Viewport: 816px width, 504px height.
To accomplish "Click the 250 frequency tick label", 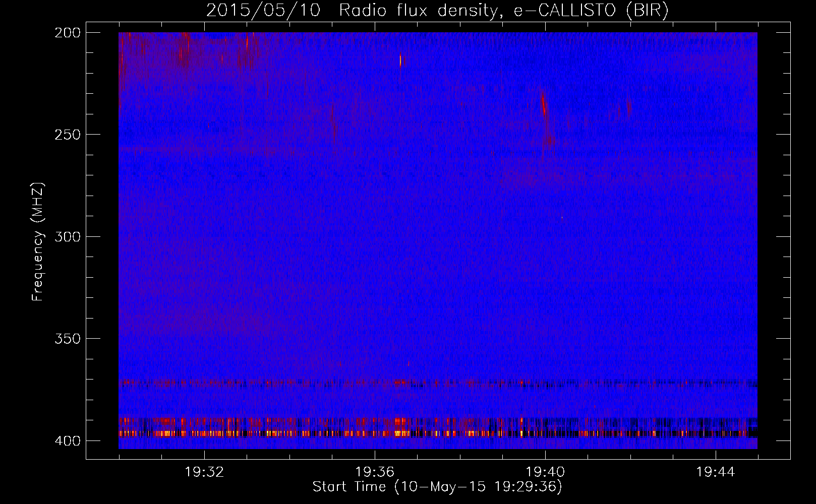I will [68, 135].
